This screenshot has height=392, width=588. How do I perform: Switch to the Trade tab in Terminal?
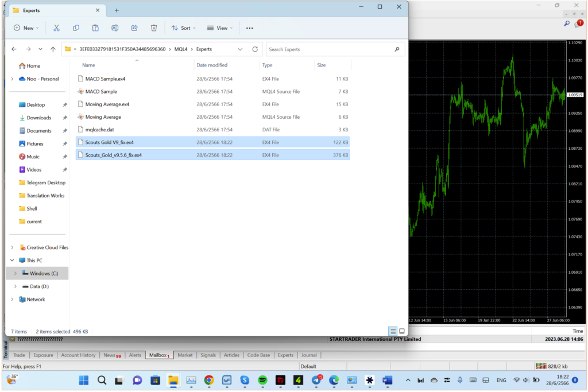click(x=19, y=355)
